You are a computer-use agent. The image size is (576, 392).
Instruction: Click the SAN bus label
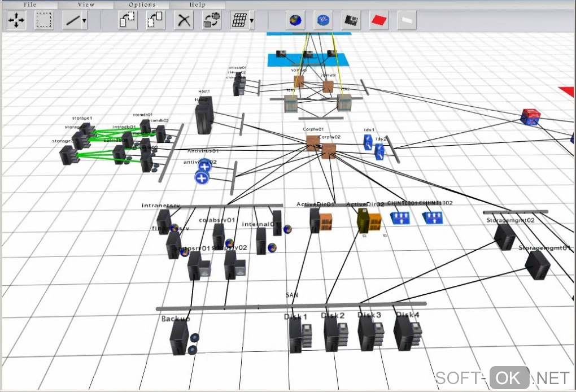[x=292, y=295]
